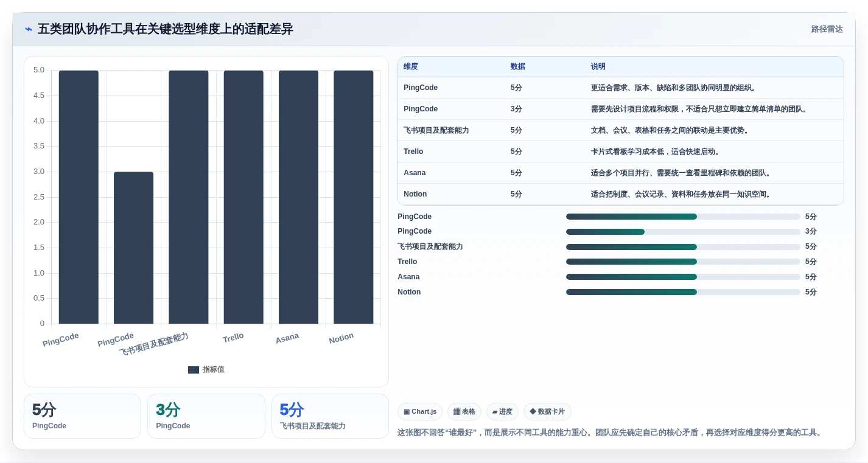Click the 飞书项目及配套能力 bar in the chart

coord(189,197)
